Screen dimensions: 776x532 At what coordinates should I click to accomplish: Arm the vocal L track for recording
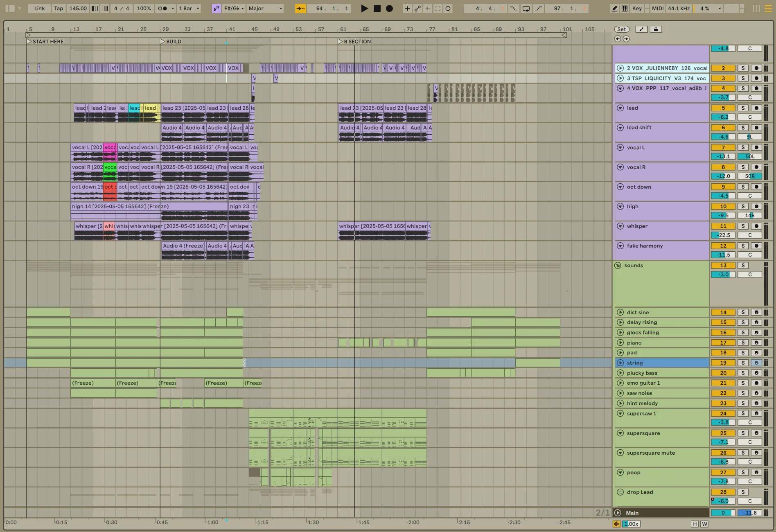(x=756, y=147)
